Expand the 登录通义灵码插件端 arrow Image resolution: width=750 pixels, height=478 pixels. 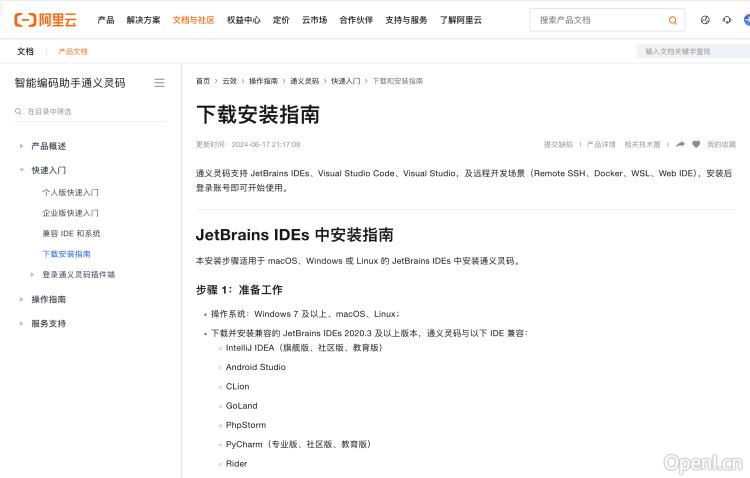click(x=32, y=275)
